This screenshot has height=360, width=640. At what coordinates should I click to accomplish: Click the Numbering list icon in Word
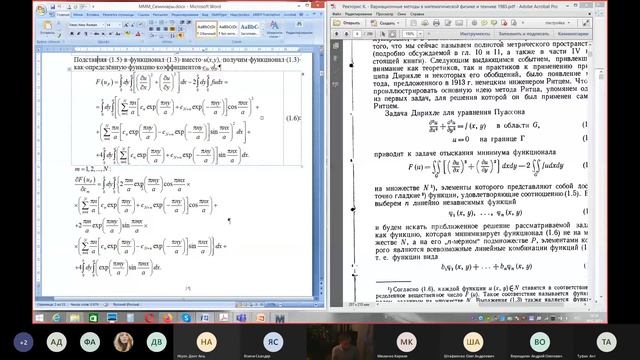[x=162, y=22]
